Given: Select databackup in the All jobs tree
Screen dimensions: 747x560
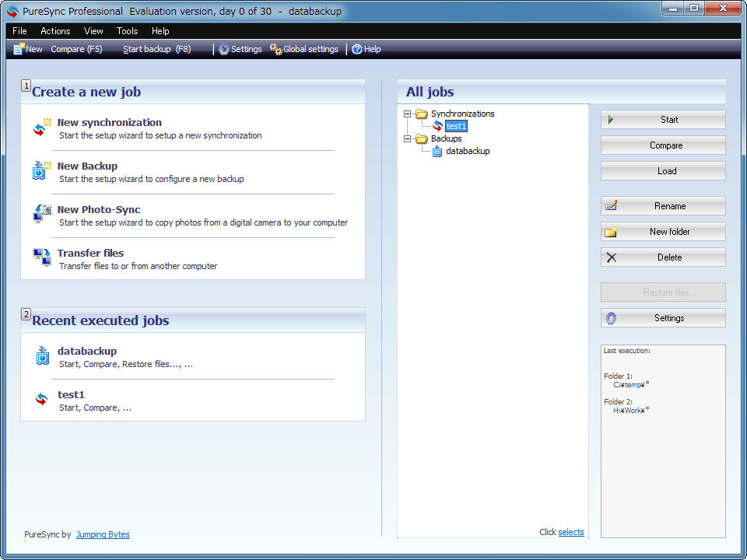Looking at the screenshot, I should click(468, 151).
